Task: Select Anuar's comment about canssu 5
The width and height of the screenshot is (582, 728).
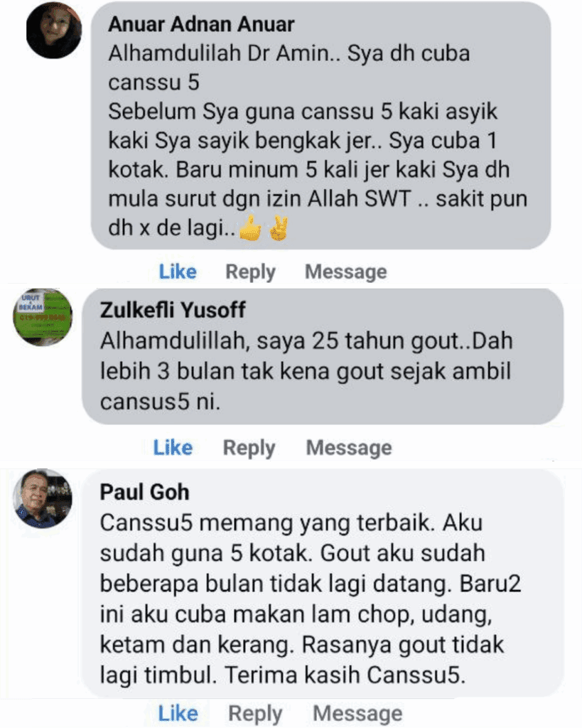Action: click(x=318, y=140)
